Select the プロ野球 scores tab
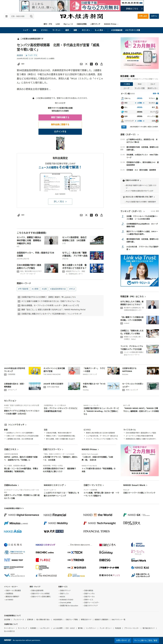Image resolution: width=163 pixels, height=644 pixels. [x=126, y=84]
